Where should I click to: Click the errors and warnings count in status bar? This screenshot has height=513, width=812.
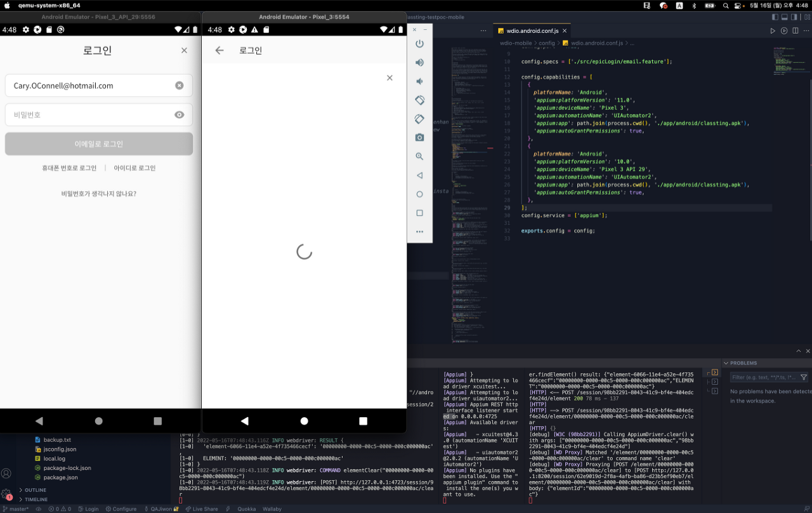[60, 509]
